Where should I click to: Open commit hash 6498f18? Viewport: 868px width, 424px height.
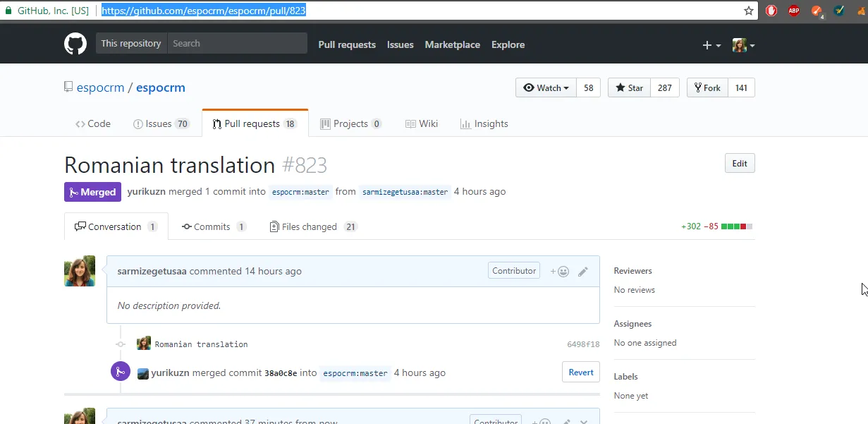pos(583,344)
